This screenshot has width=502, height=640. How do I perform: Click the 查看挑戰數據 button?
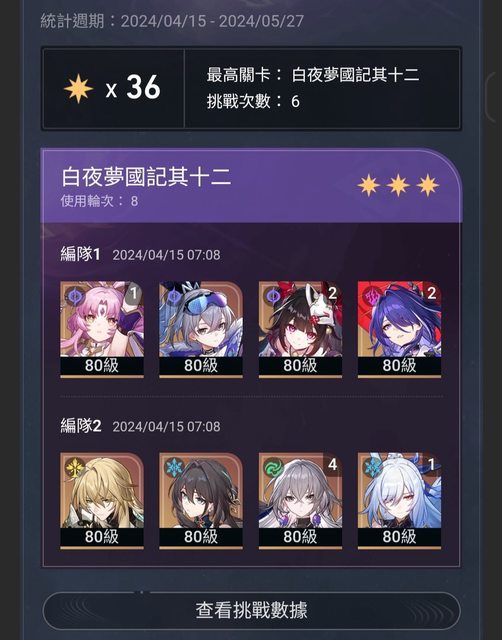pos(251,611)
